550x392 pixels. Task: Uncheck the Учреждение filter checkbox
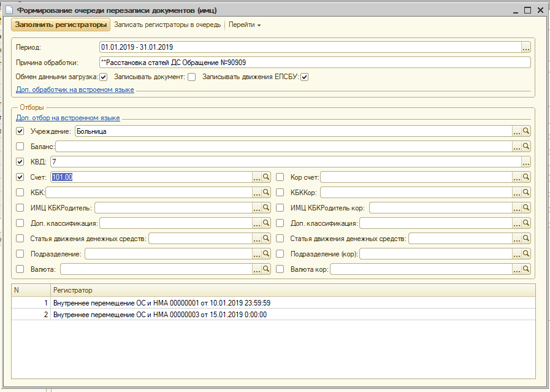(x=20, y=131)
